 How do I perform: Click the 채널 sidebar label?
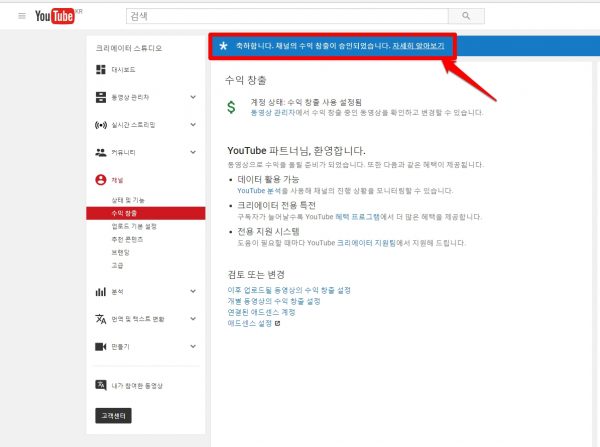[x=117, y=180]
